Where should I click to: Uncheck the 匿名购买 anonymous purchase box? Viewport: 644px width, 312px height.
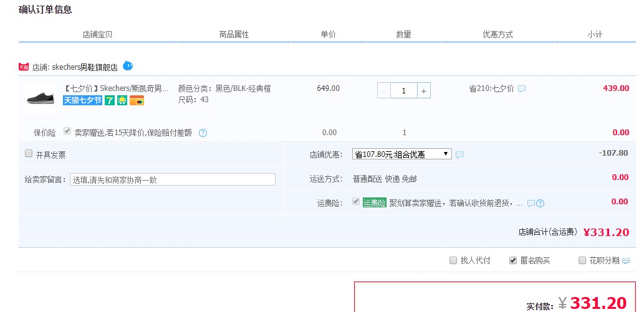pyautogui.click(x=513, y=260)
